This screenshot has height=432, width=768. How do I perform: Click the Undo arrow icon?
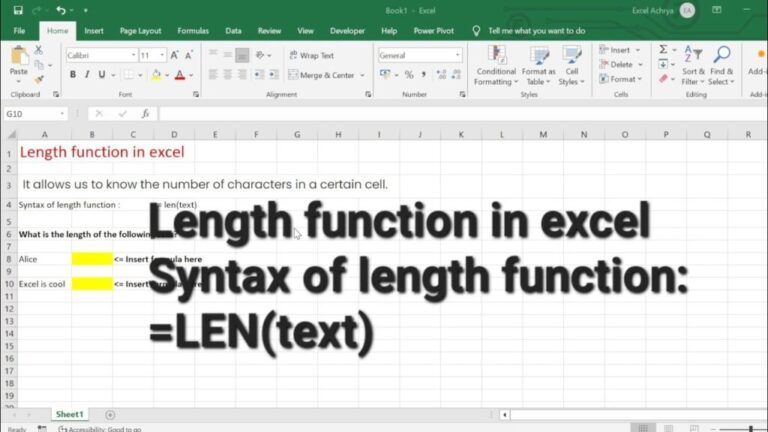(60, 10)
